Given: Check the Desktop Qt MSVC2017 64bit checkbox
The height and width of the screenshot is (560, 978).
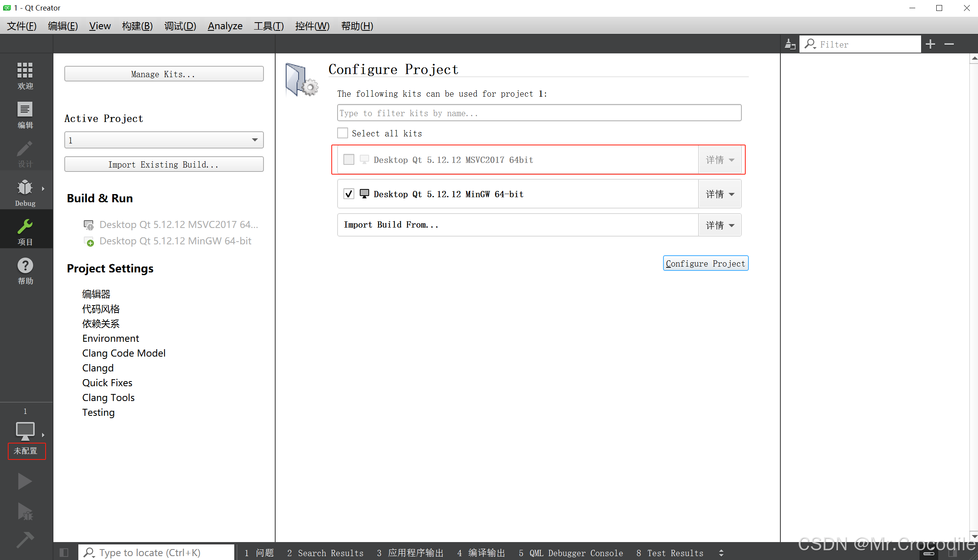Looking at the screenshot, I should (x=349, y=160).
